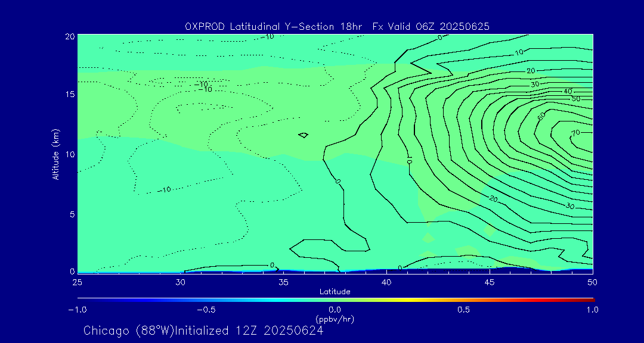Click latitude axis tick label "40"

coord(386,282)
